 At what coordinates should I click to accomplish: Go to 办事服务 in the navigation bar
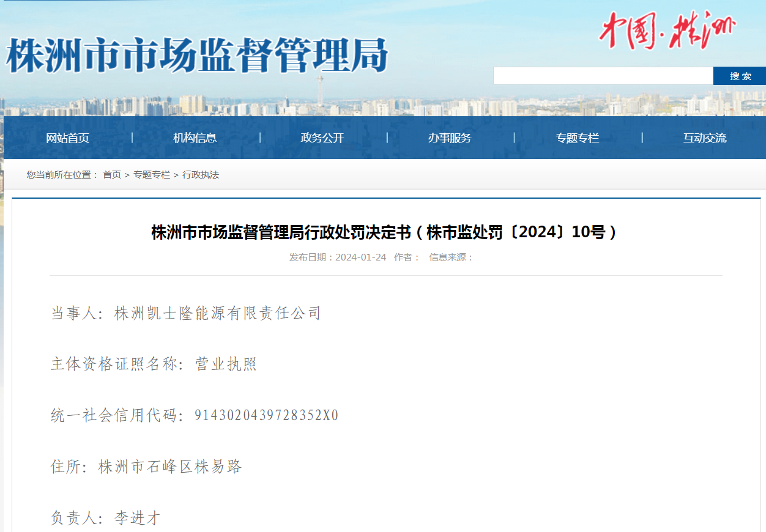450,138
